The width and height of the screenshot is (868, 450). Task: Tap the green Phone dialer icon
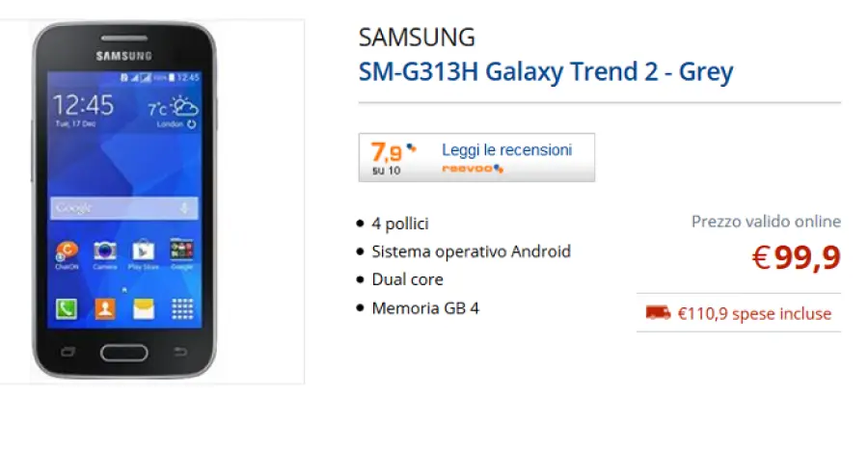click(68, 308)
